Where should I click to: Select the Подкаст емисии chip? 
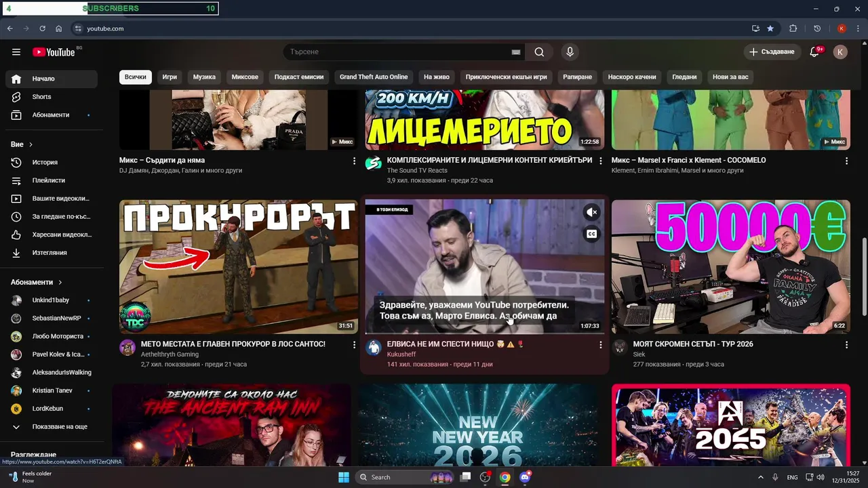[x=299, y=77]
